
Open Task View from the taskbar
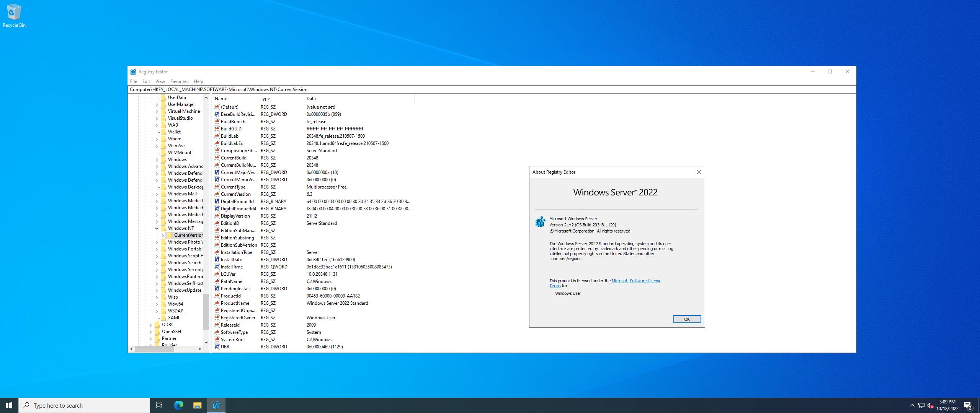click(x=159, y=405)
